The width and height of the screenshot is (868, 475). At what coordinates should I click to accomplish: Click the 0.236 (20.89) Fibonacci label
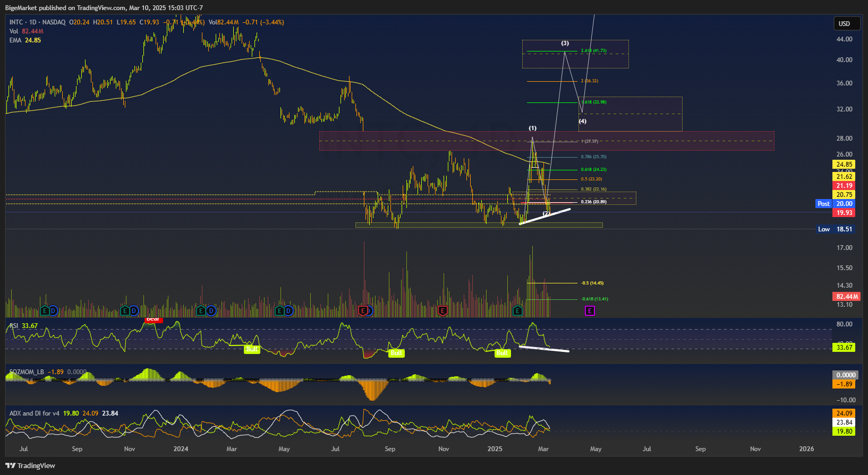(x=593, y=202)
